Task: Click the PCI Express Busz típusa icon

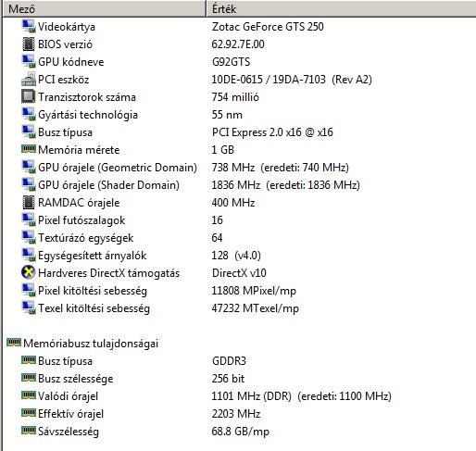Action: pyautogui.click(x=29, y=132)
